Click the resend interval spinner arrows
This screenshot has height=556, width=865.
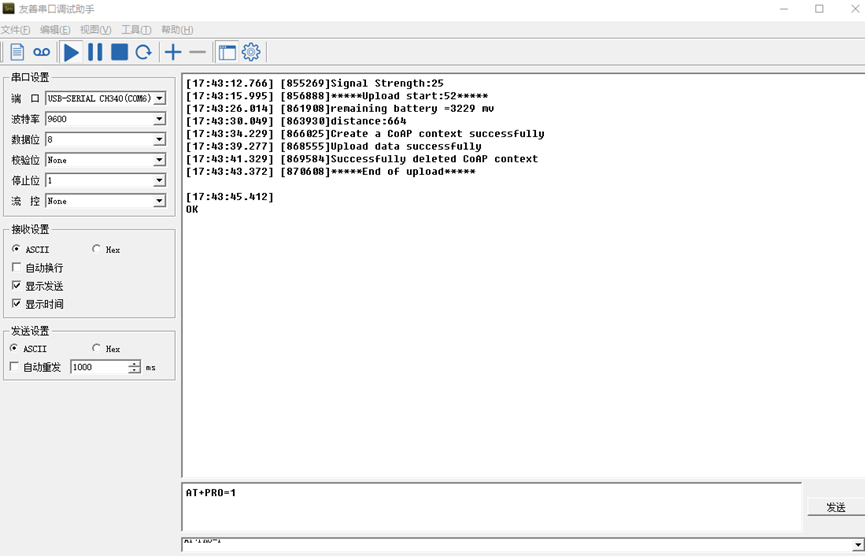(x=135, y=367)
